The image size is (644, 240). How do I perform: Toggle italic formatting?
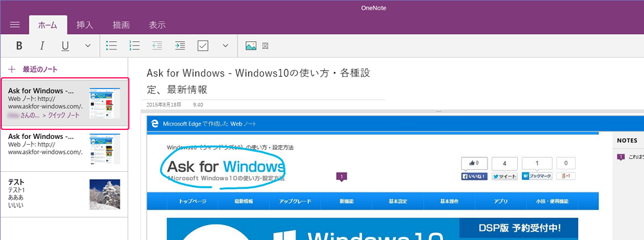(x=41, y=46)
